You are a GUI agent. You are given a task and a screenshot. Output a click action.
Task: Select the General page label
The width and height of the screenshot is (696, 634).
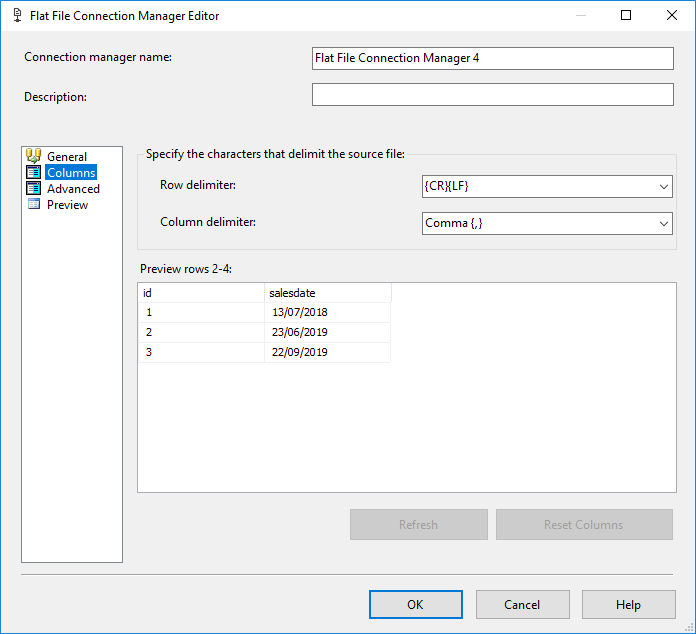(x=67, y=156)
